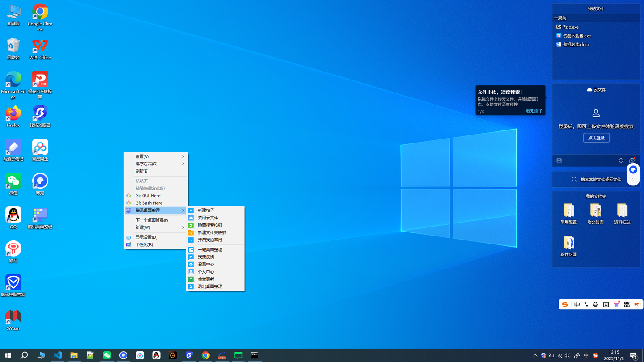Open the 常用配置 folder icon

click(x=568, y=210)
